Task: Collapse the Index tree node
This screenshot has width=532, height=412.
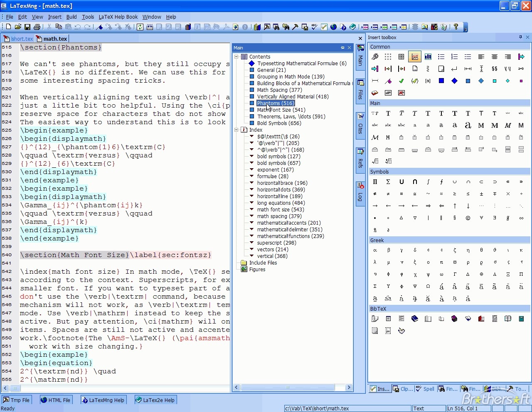Action: 236,130
